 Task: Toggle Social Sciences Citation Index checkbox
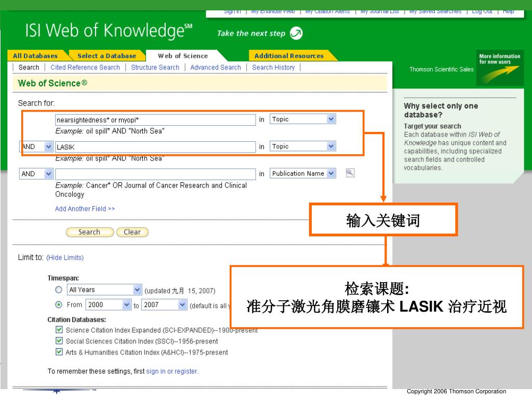[59, 341]
